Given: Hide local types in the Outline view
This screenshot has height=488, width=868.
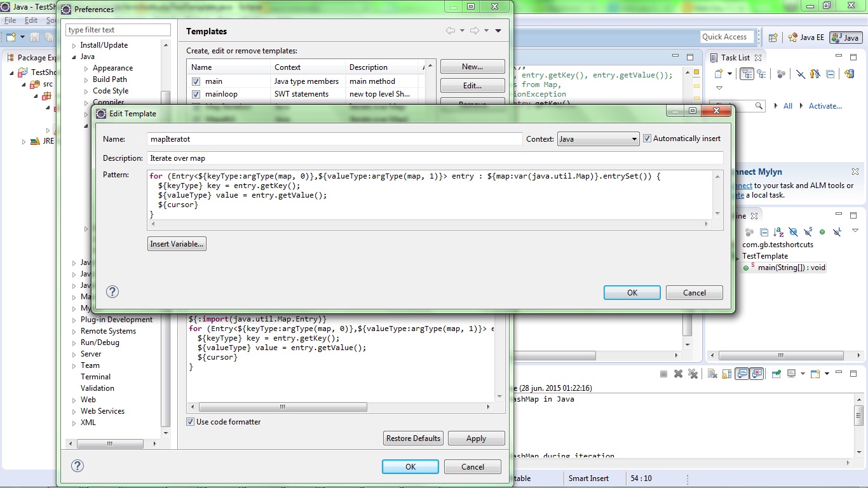Looking at the screenshot, I should [x=836, y=231].
